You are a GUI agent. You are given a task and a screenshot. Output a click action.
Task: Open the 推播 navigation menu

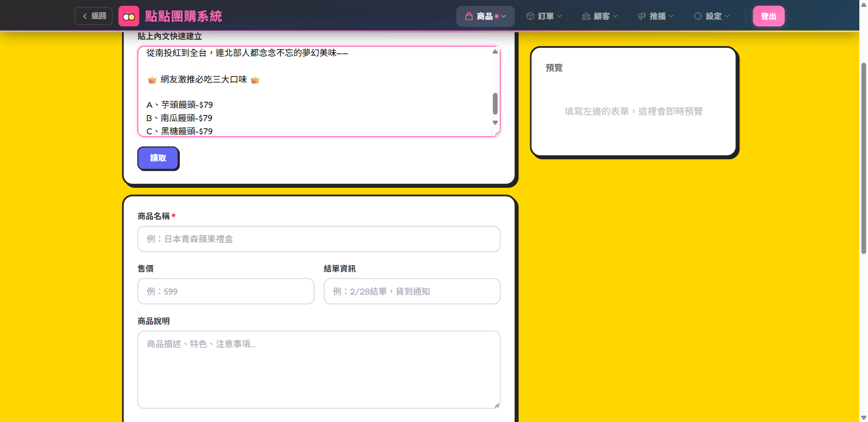(657, 16)
